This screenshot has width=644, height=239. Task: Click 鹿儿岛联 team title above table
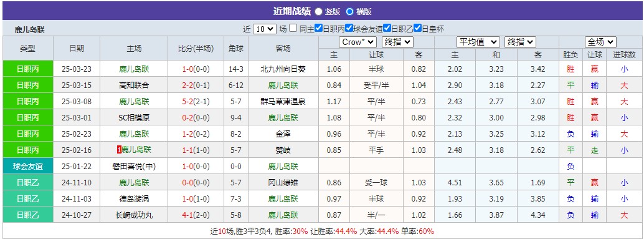(29, 29)
